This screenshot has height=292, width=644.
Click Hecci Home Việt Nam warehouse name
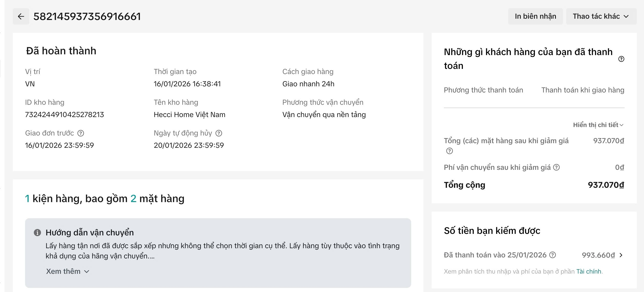(190, 115)
